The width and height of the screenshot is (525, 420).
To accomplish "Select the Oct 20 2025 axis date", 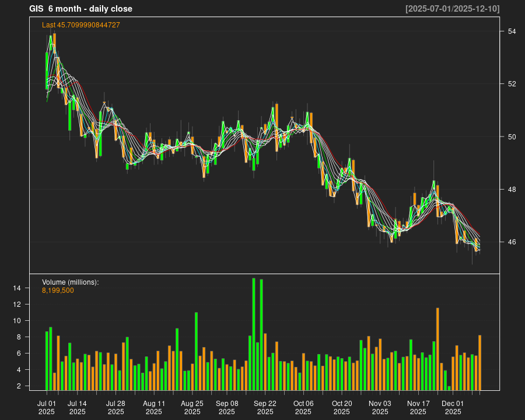I will [x=342, y=407].
